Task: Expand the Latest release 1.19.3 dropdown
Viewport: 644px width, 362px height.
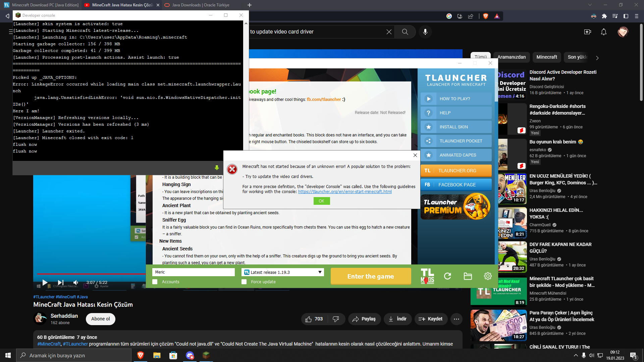Action: pyautogui.click(x=320, y=272)
